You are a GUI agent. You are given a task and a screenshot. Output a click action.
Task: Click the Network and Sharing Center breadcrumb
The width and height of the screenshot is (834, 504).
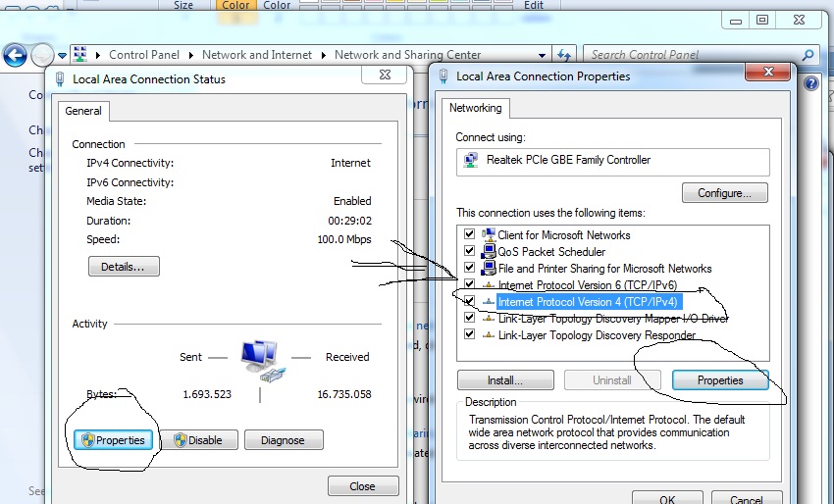tap(407, 55)
